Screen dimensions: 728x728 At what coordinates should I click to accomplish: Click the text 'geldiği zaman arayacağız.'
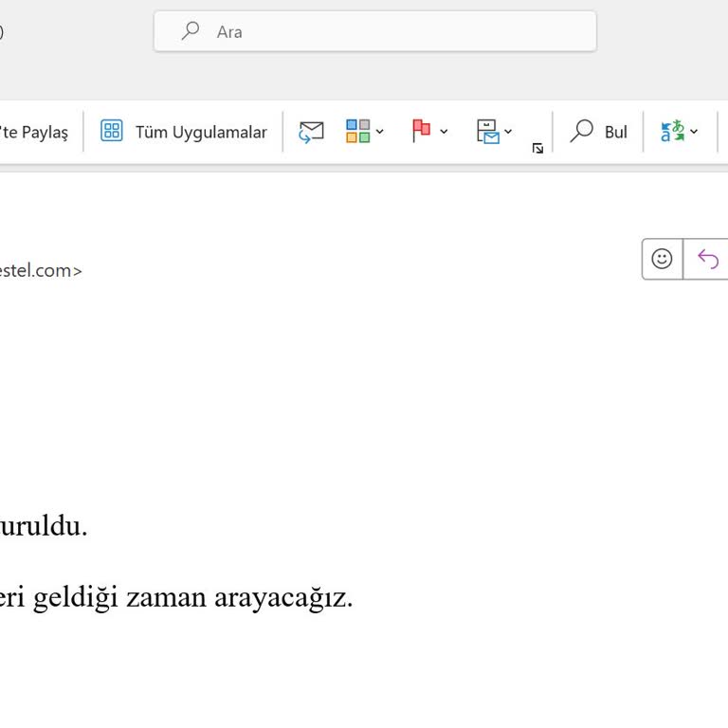point(192,598)
